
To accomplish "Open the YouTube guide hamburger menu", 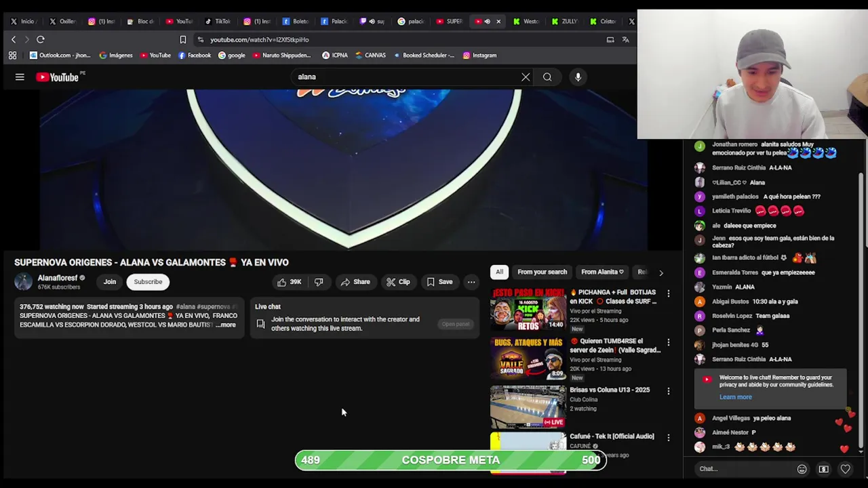I will pos(20,77).
